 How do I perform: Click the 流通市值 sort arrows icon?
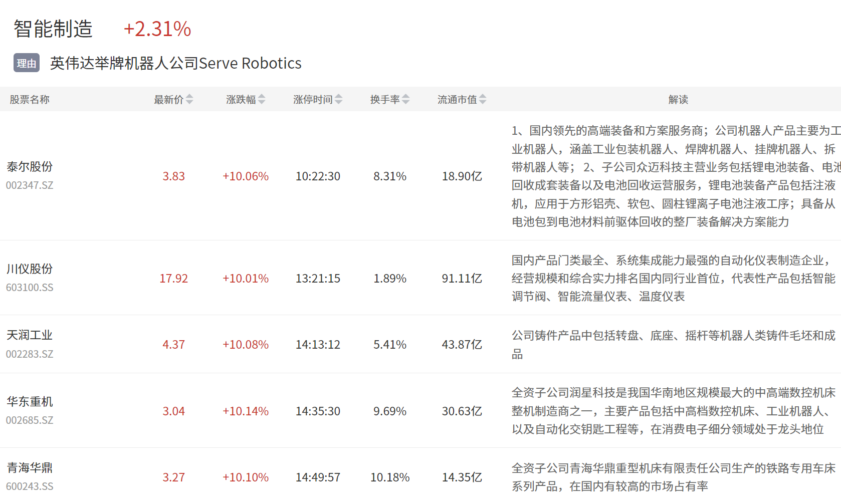[483, 100]
